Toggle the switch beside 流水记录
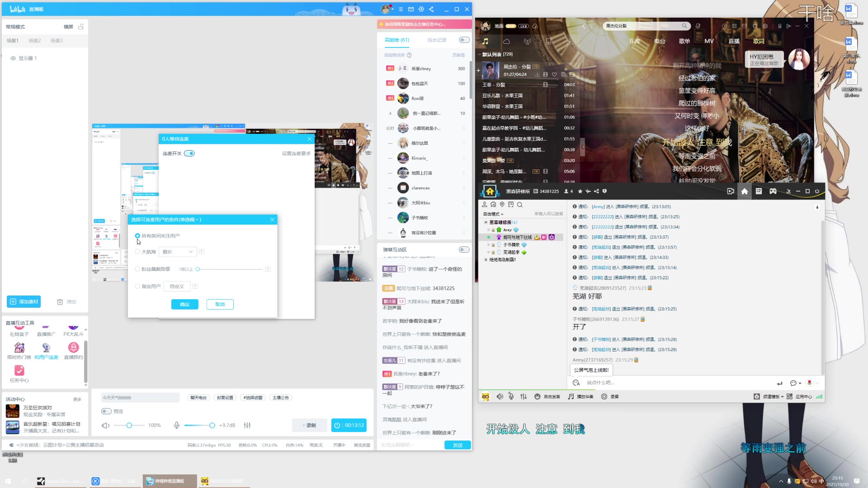Screen dimensions: 868x488 point(464,40)
